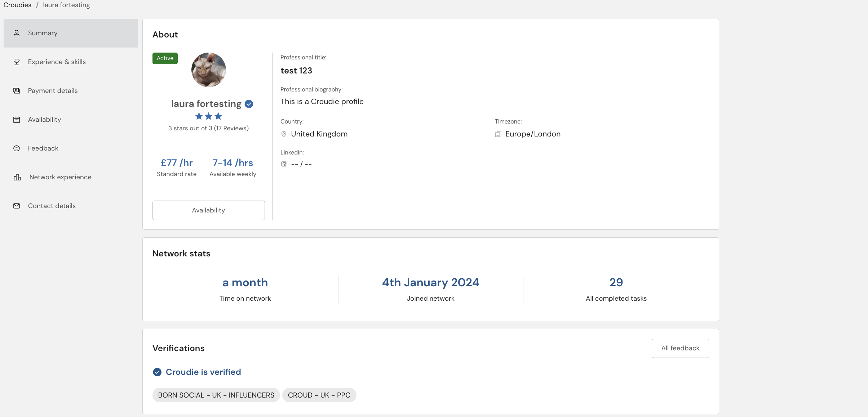The image size is (868, 417).
Task: Open the Experience & skills tab
Action: (x=57, y=62)
